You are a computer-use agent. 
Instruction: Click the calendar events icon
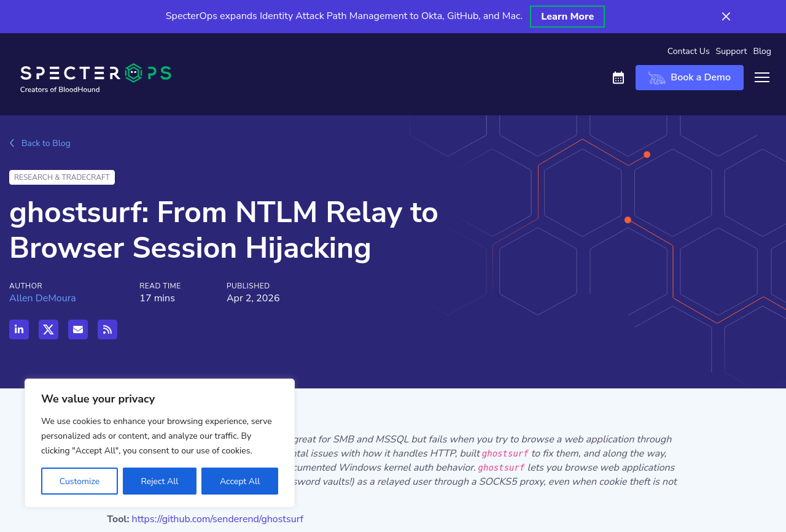[x=618, y=78]
